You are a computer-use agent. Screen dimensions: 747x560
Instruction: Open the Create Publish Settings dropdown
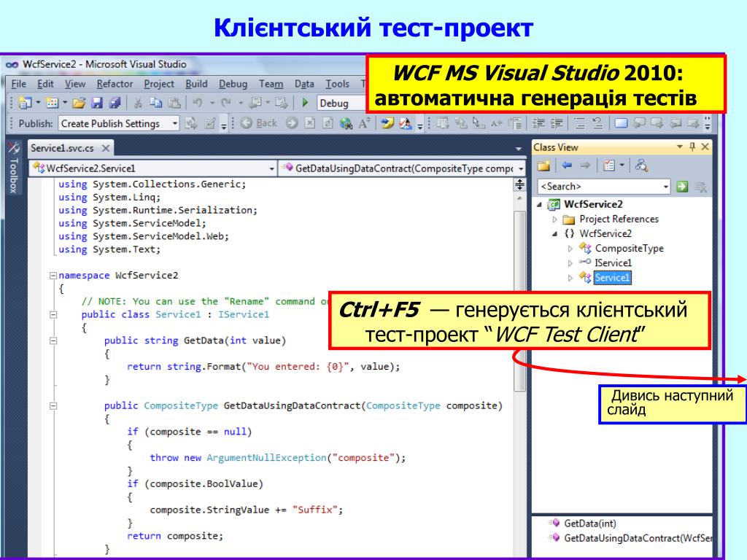point(174,124)
